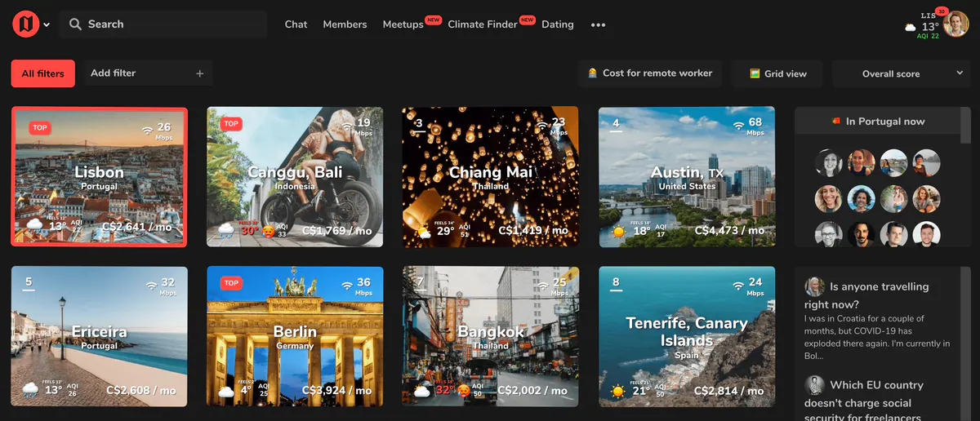Switch layout using Grid view button

tap(778, 73)
